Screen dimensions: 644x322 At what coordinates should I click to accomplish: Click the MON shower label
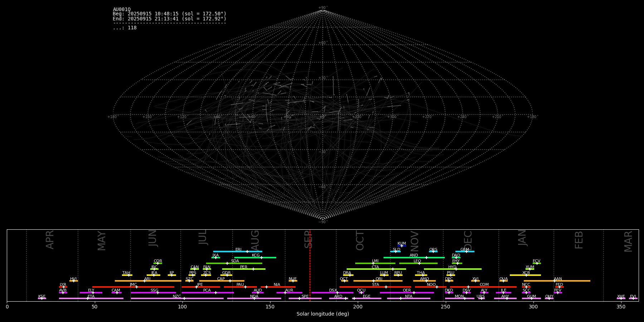(459, 296)
